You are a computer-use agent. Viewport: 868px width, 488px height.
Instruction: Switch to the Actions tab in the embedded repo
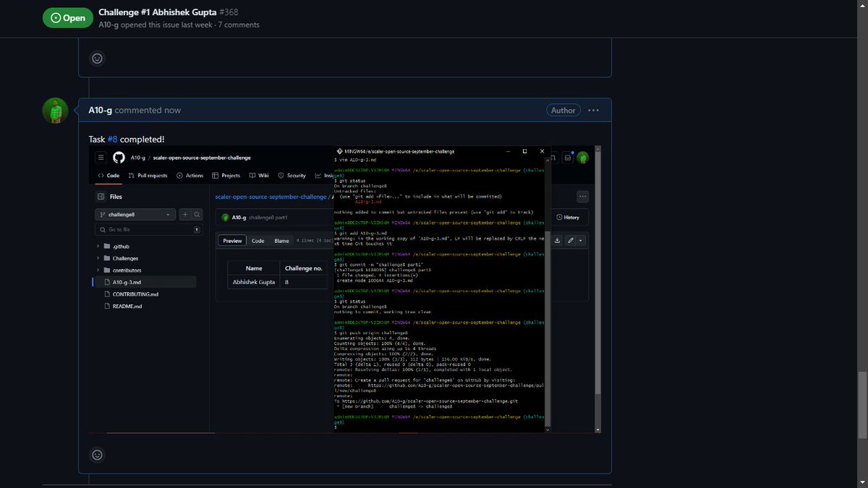pyautogui.click(x=190, y=175)
